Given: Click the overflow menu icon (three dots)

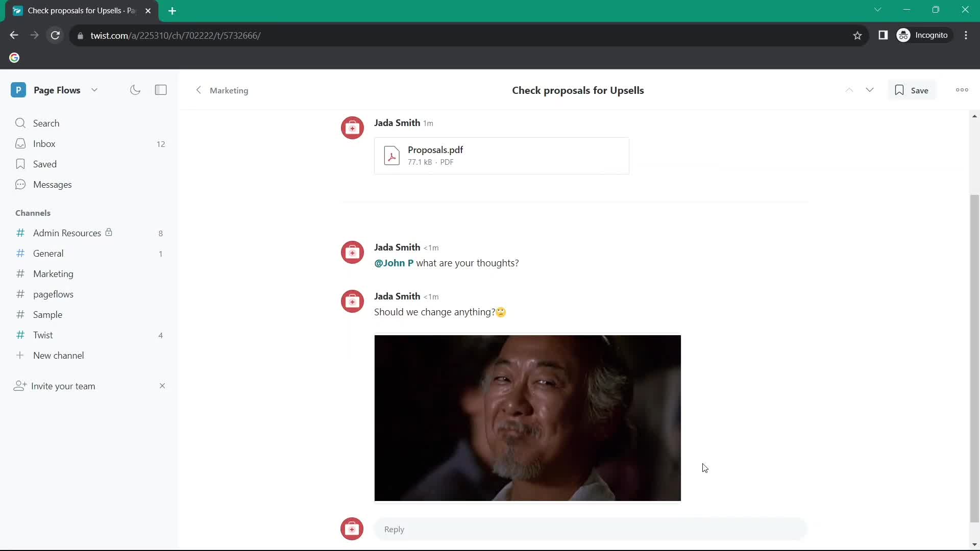Looking at the screenshot, I should coord(961,89).
